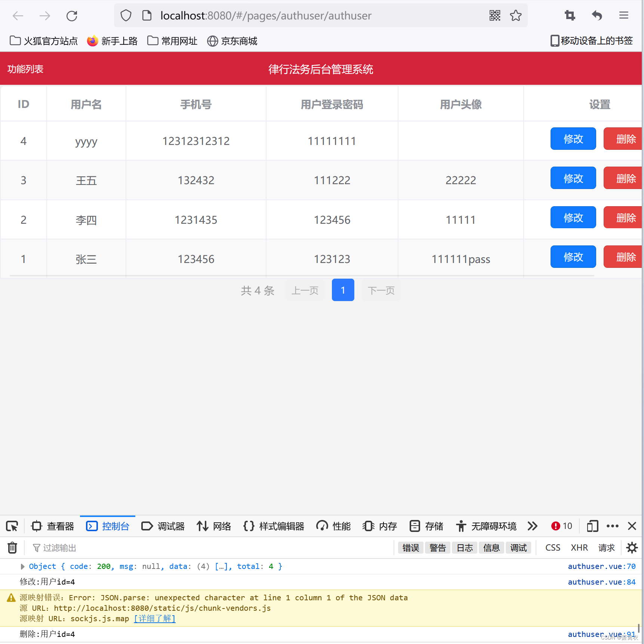Toggle responsive design mode

[592, 526]
